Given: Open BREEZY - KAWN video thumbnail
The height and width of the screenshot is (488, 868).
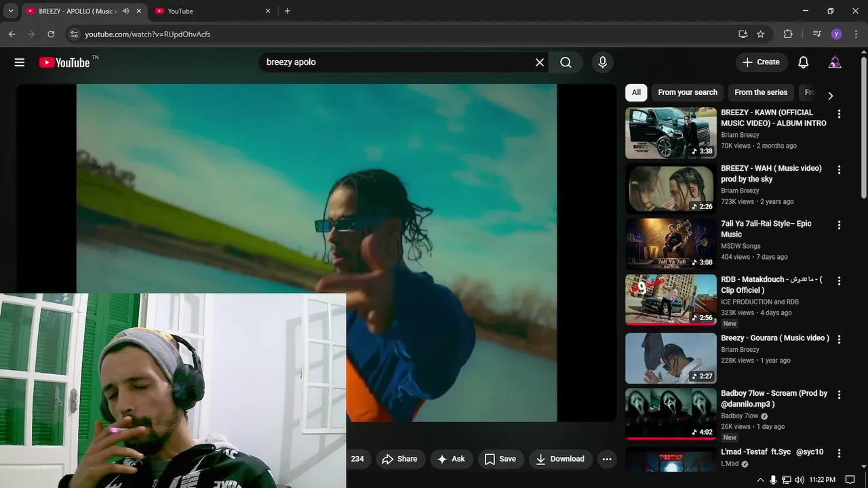Looking at the screenshot, I should click(x=671, y=133).
